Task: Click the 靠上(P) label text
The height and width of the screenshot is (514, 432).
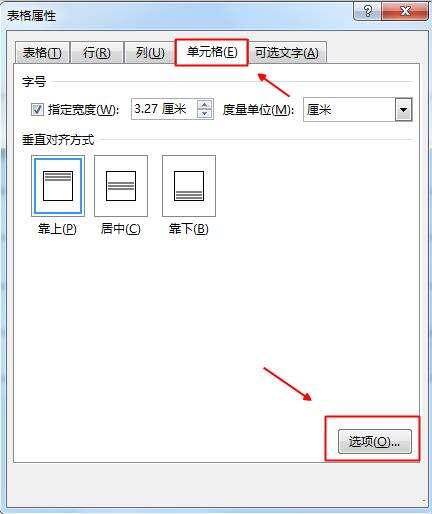Action: point(57,229)
